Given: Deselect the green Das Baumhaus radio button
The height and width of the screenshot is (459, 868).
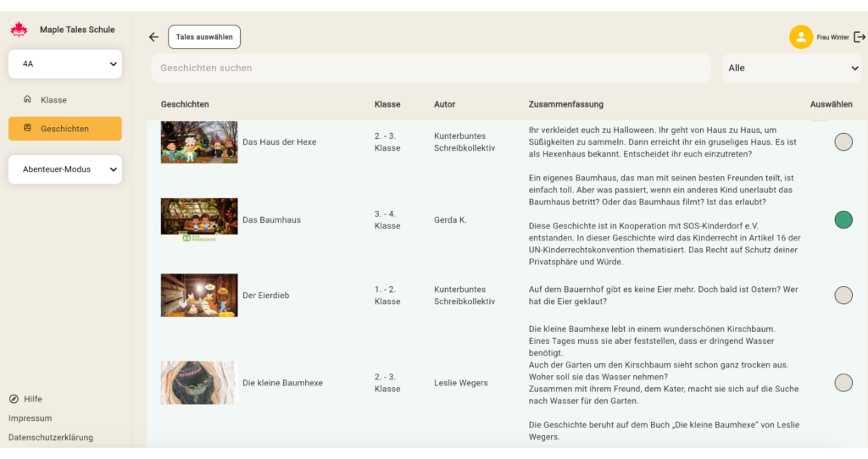Looking at the screenshot, I should [x=843, y=220].
